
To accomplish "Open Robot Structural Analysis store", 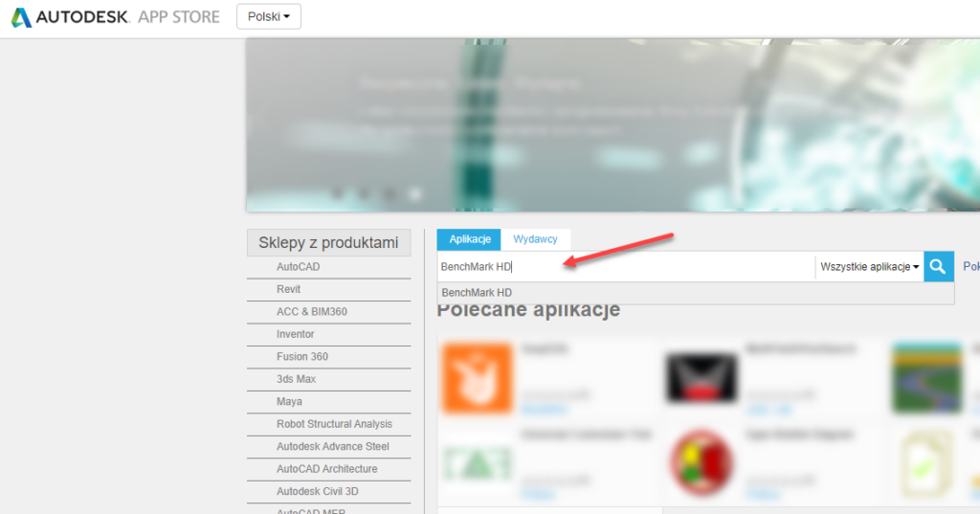I will click(334, 424).
